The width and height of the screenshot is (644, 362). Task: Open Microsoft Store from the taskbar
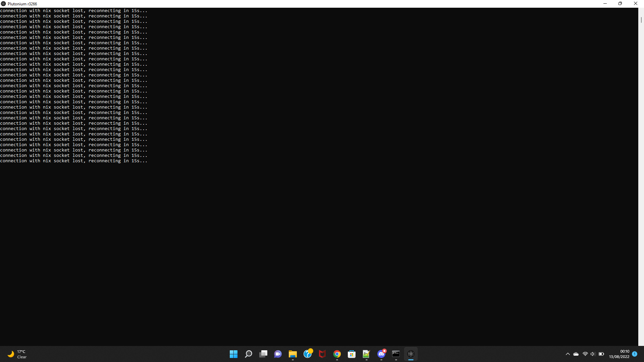pyautogui.click(x=352, y=354)
